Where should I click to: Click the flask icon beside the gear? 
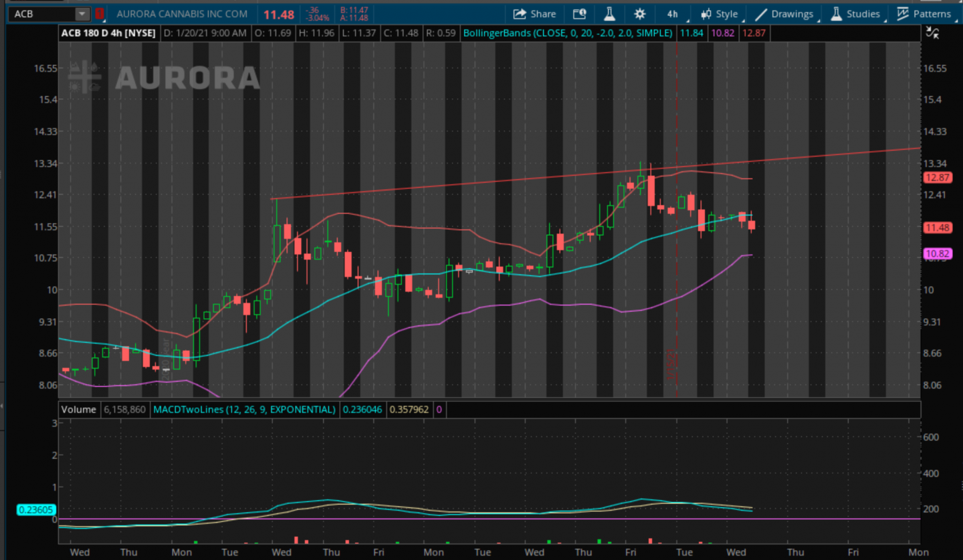tap(609, 14)
